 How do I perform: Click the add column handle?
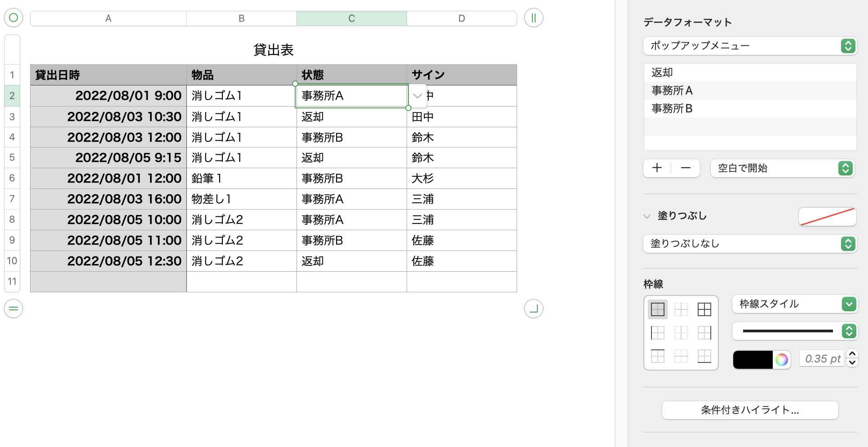point(533,18)
